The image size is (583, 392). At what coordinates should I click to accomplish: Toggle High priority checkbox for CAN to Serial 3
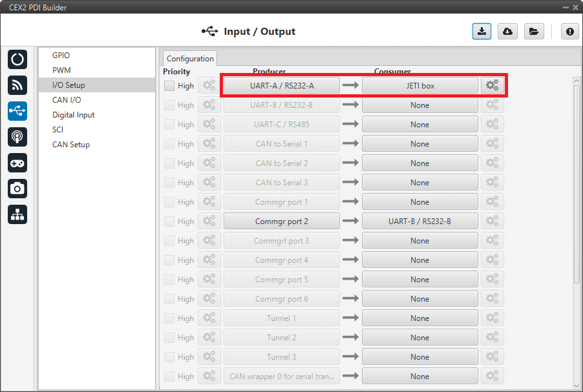(x=169, y=182)
